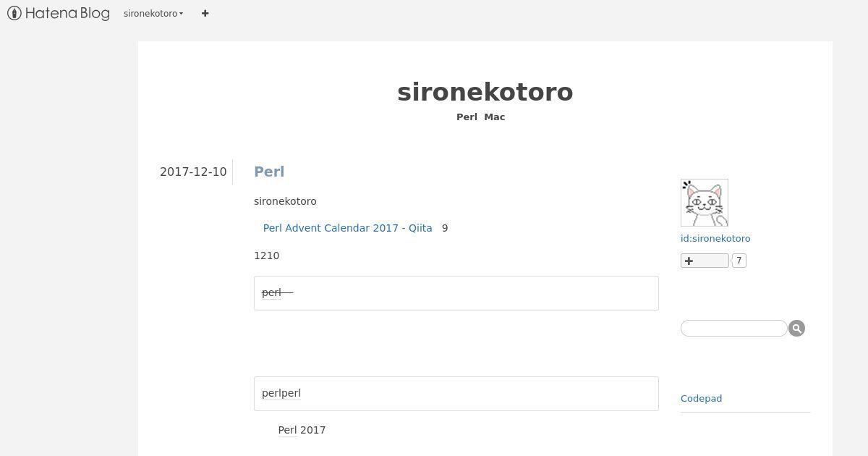Click the 2017-12-10 date link
Screen dimensions: 868x456
pyautogui.click(x=193, y=172)
